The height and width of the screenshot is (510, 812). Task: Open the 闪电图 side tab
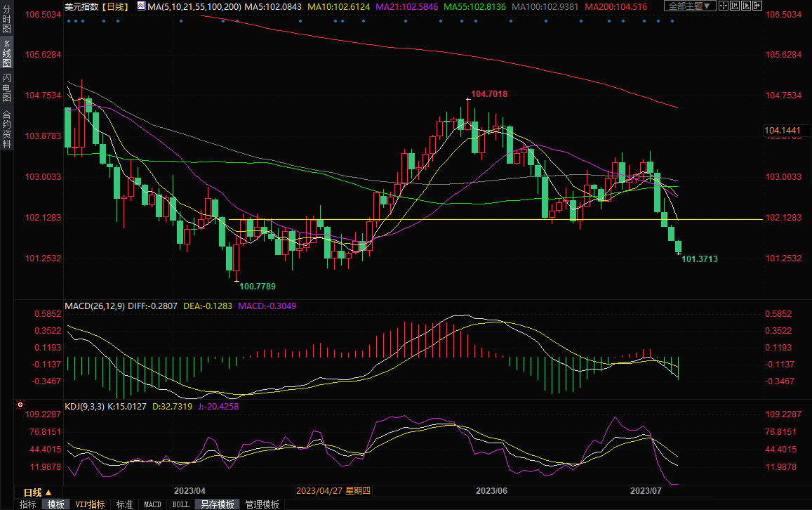[6, 88]
